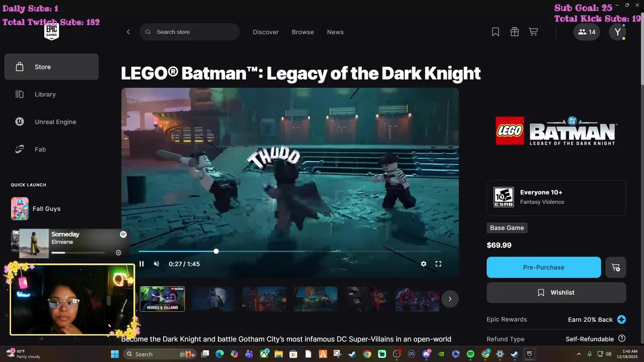This screenshot has width=644, height=362.
Task: Open Unreal Engine section in sidebar
Action: coord(51,122)
